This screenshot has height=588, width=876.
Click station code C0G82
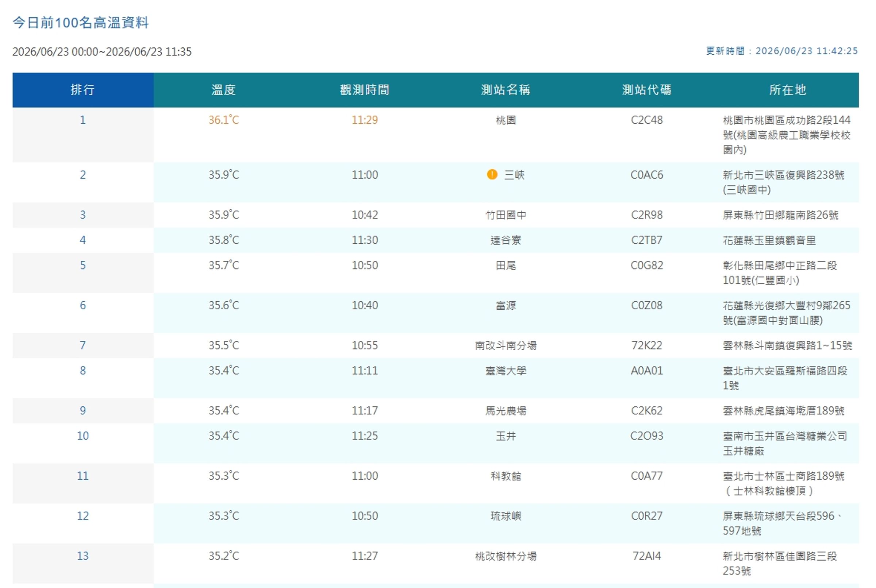pyautogui.click(x=647, y=266)
